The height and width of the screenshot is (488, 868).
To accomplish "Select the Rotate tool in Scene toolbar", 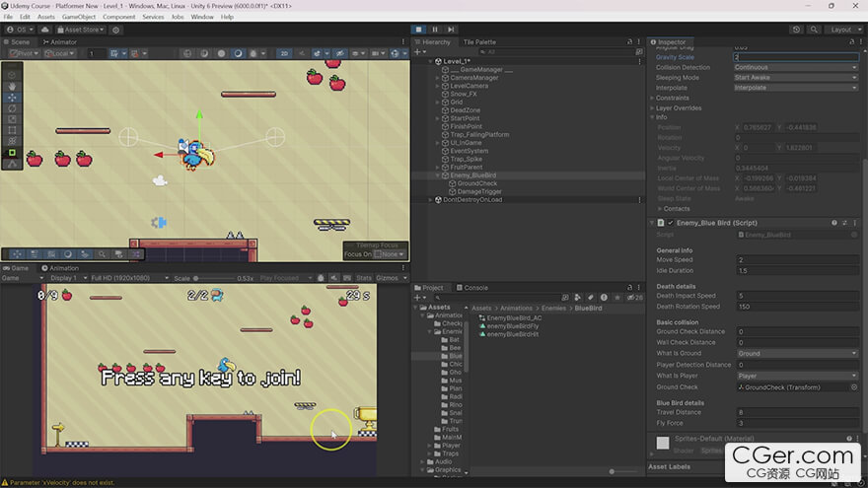I will pyautogui.click(x=12, y=108).
